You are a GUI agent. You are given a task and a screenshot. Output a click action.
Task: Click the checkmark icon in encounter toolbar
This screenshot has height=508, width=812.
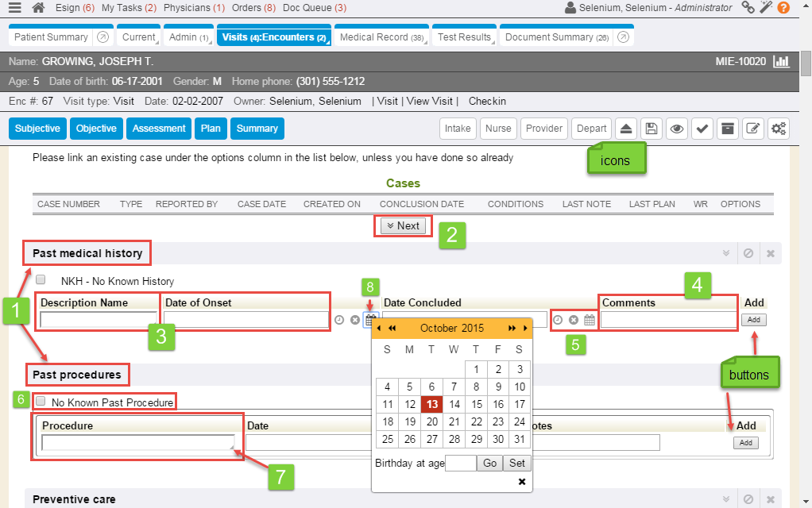click(x=702, y=129)
